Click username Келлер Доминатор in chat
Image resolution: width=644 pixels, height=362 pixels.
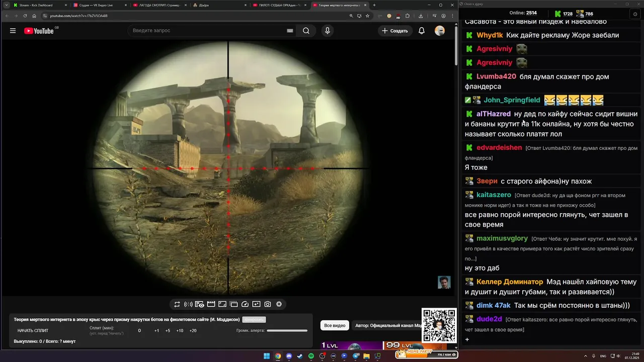pos(510,282)
